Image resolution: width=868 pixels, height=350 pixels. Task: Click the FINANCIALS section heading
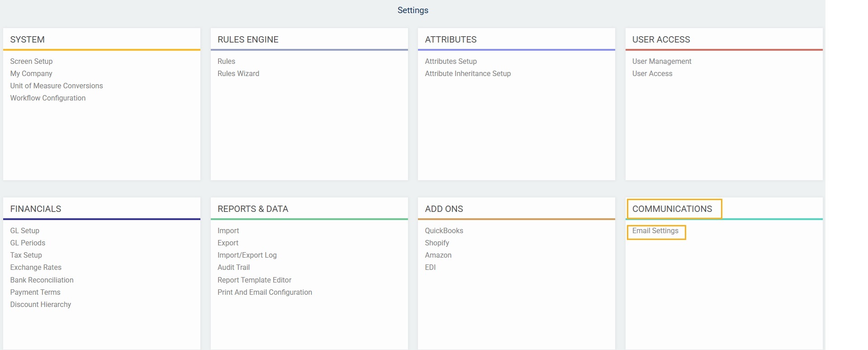click(x=35, y=209)
